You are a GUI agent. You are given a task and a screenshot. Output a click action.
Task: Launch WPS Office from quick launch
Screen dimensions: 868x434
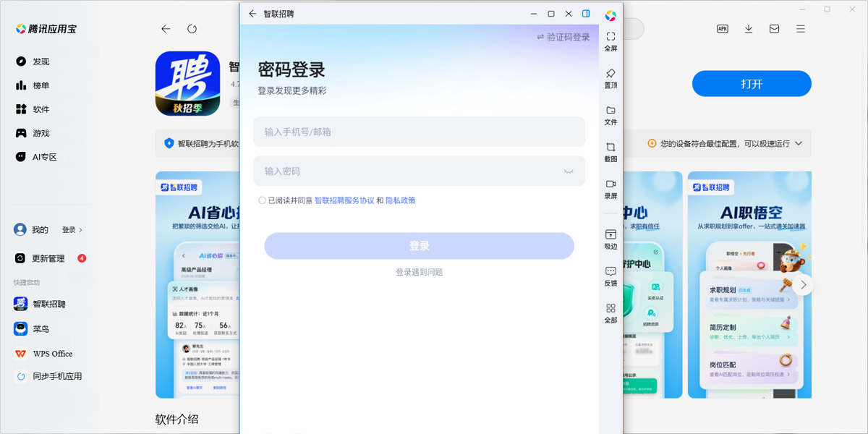(43, 354)
